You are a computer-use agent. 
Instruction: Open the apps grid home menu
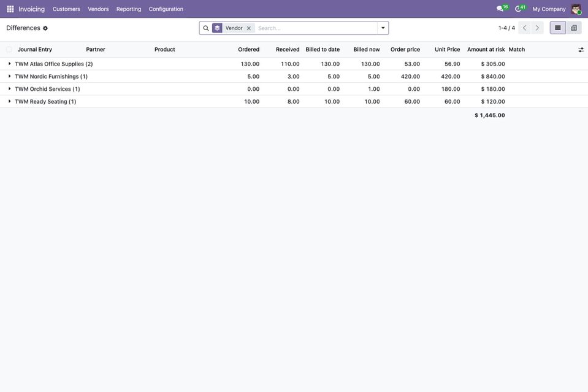pos(10,9)
